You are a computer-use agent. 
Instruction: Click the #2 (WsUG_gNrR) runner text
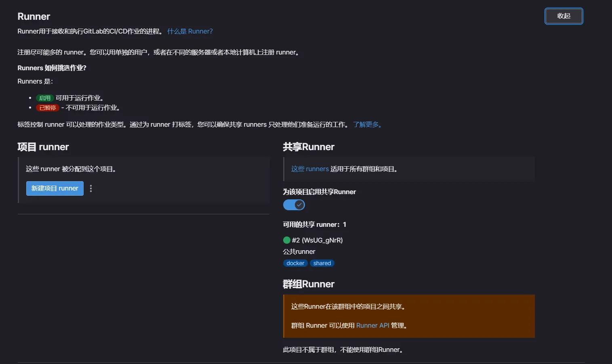tap(318, 240)
